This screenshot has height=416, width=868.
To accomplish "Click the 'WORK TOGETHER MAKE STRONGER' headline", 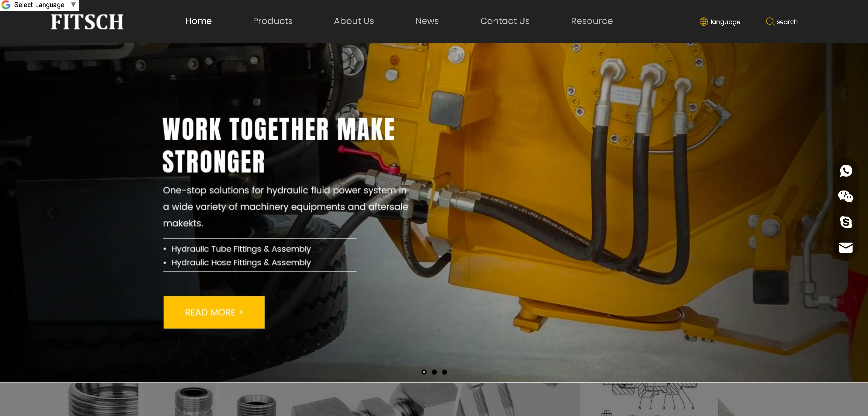I will [x=278, y=145].
